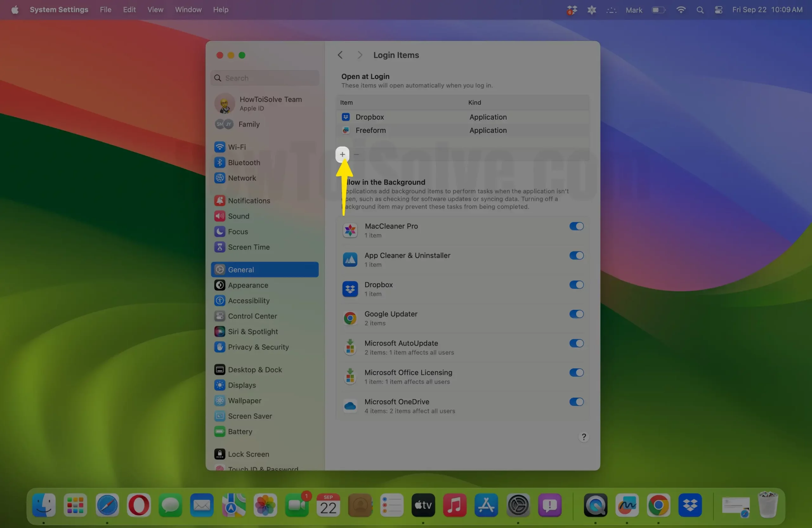Open Notifications settings
The height and width of the screenshot is (528, 812).
click(x=265, y=200)
